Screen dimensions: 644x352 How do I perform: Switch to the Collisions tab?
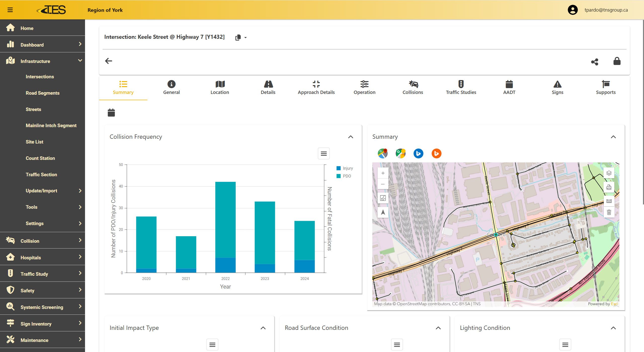[x=413, y=87]
